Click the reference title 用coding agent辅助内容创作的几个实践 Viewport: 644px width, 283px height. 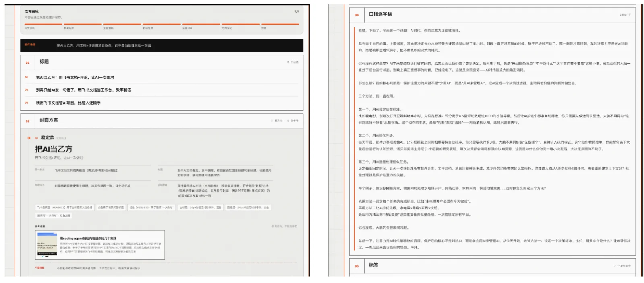click(x=88, y=238)
